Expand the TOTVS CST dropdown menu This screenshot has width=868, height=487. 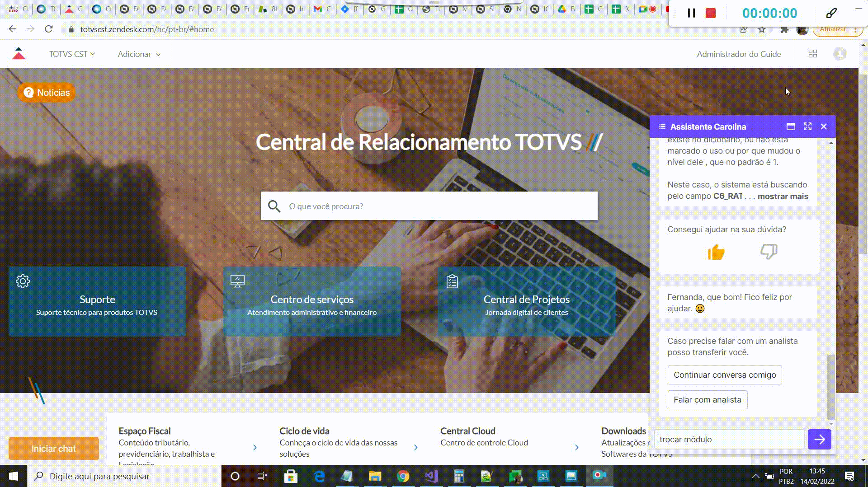[x=72, y=54]
